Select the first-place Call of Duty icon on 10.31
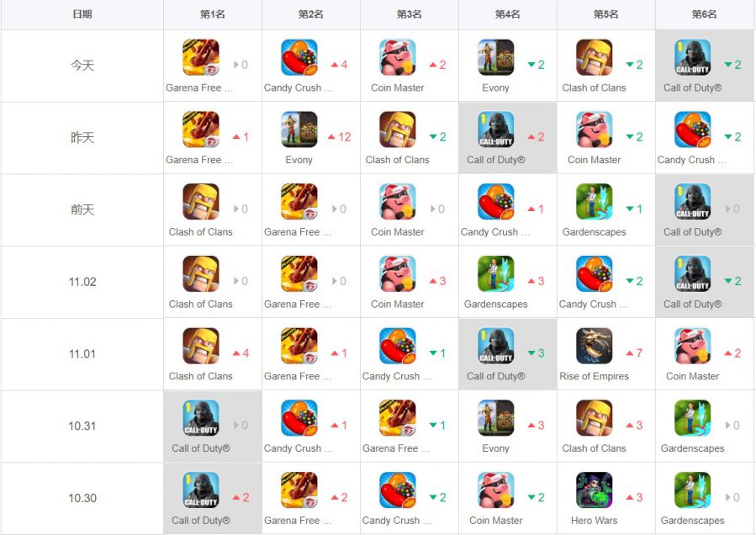 click(201, 418)
